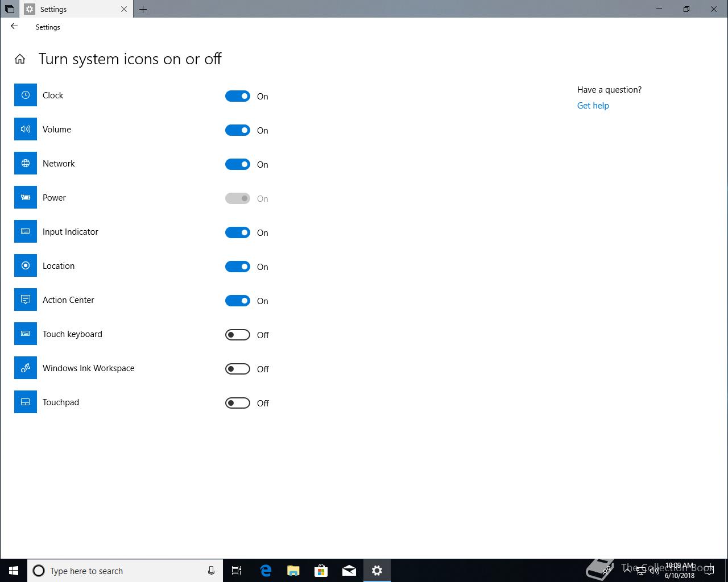Click the Touchpad row icon
728x582 pixels.
26,402
